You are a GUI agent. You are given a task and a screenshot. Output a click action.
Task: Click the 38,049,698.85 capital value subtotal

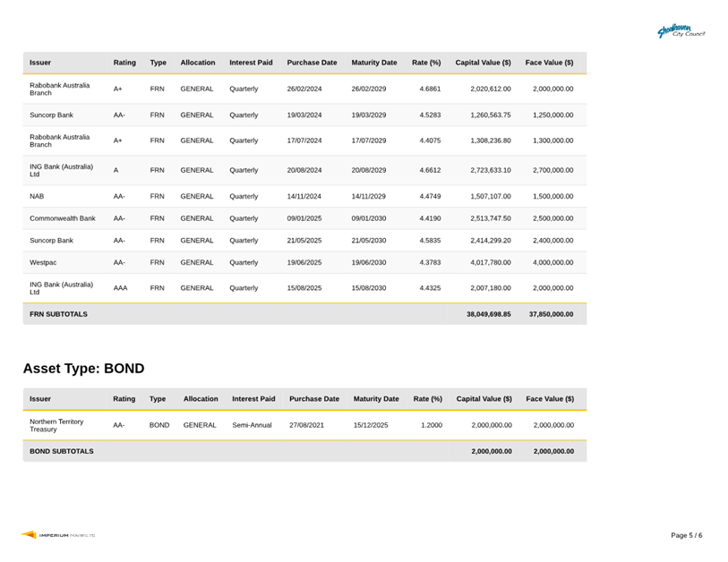pyautogui.click(x=488, y=314)
